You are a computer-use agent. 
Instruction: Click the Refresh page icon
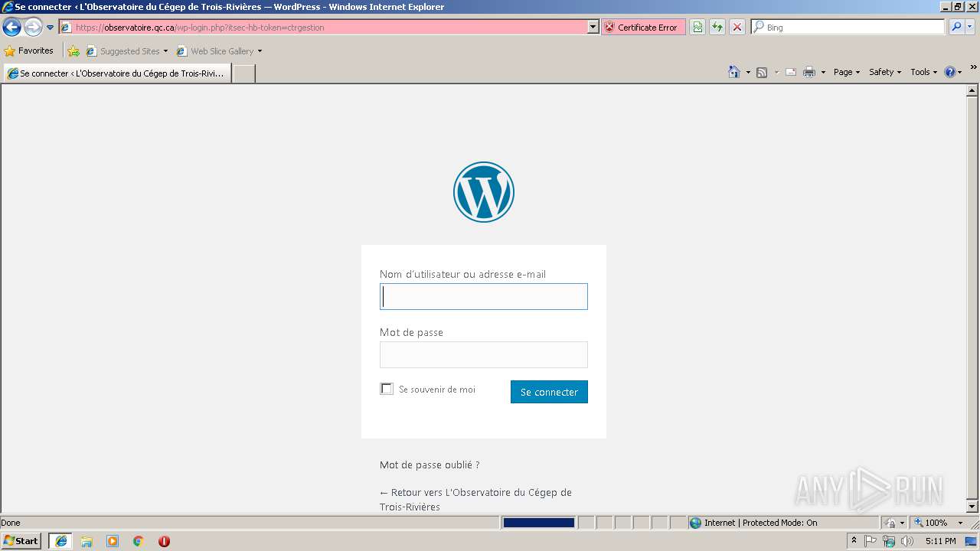(717, 27)
